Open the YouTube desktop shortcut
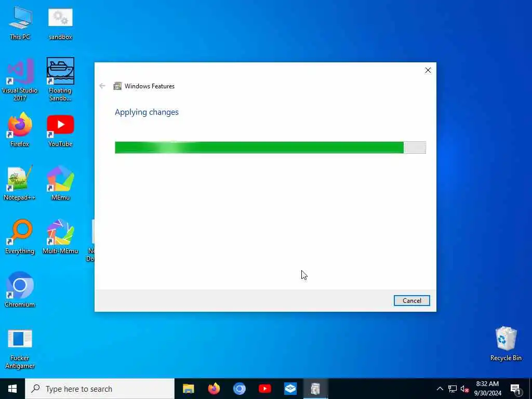 (60, 129)
